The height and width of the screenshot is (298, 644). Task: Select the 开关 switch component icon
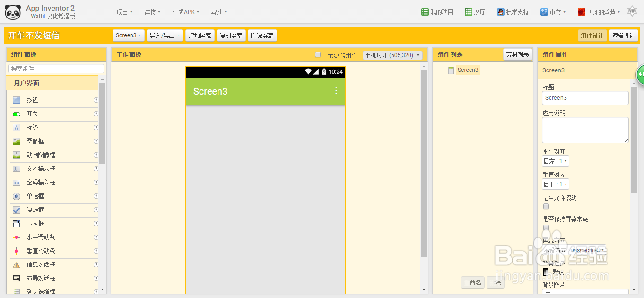click(x=17, y=114)
